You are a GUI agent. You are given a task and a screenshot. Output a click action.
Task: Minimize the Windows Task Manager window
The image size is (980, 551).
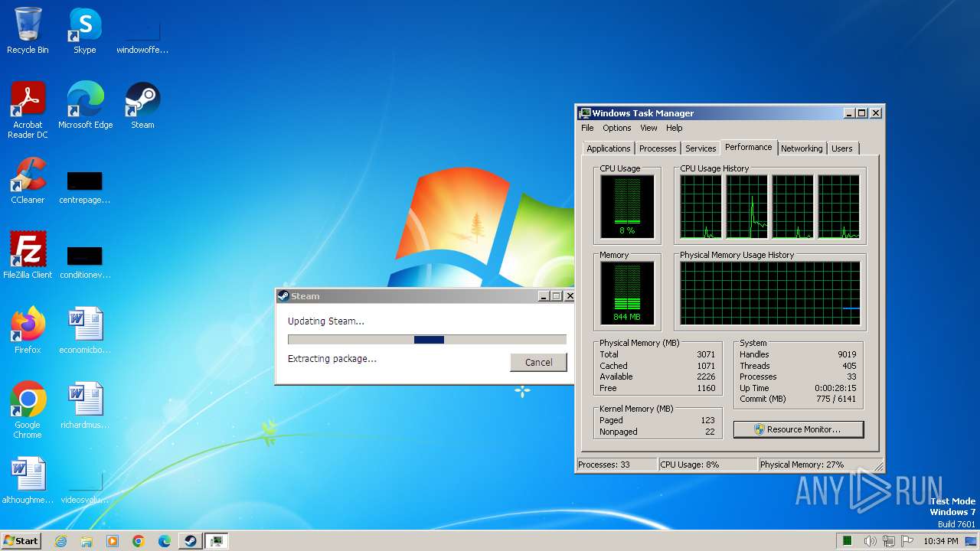pyautogui.click(x=849, y=113)
